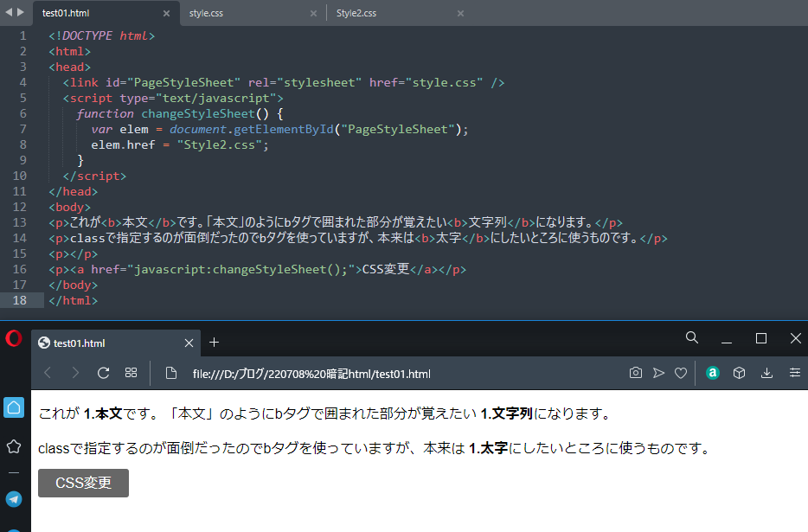This screenshot has height=532, width=808.
Task: Open the downloads icon
Action: [x=766, y=373]
